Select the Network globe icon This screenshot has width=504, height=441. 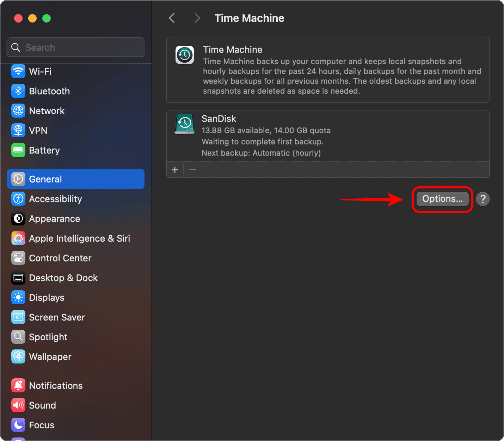[x=18, y=111]
